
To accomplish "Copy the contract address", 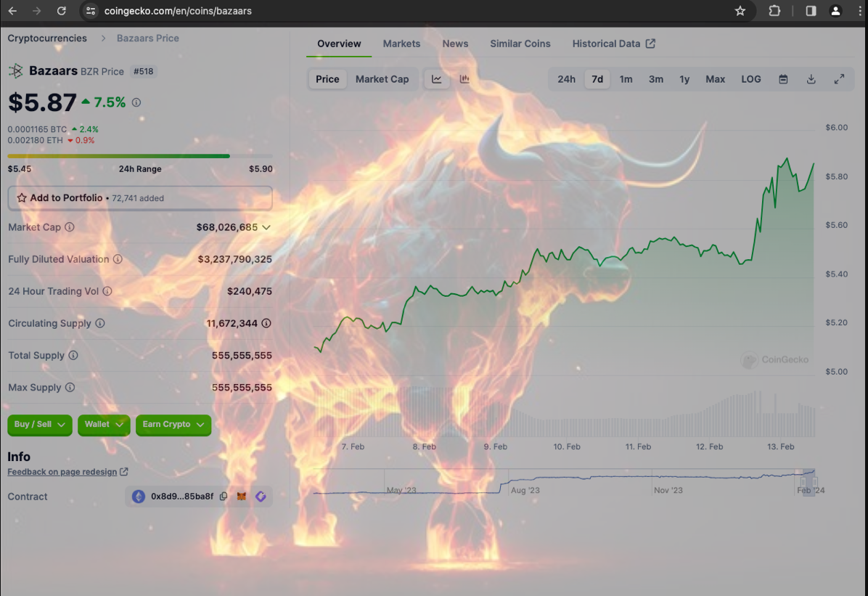I will (224, 497).
